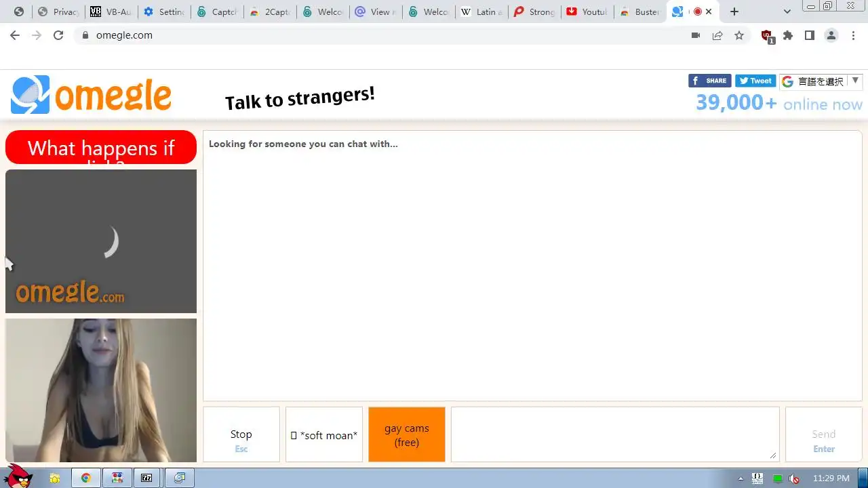Bookmark this page with star icon

point(739,35)
